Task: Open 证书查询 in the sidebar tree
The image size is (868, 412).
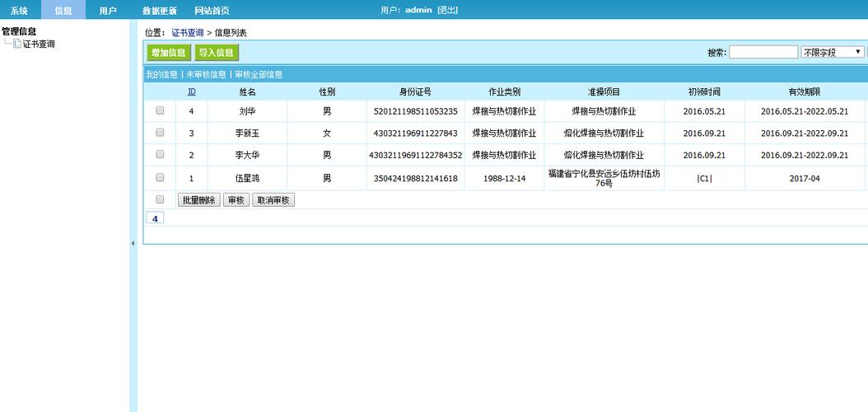Action: [x=39, y=44]
